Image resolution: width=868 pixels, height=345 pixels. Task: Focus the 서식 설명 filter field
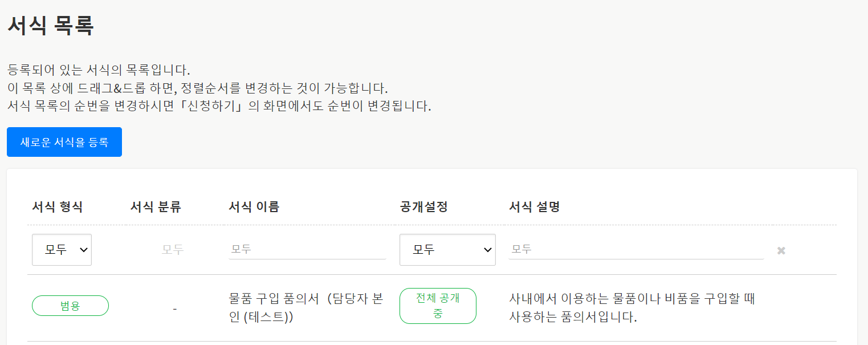[635, 250]
